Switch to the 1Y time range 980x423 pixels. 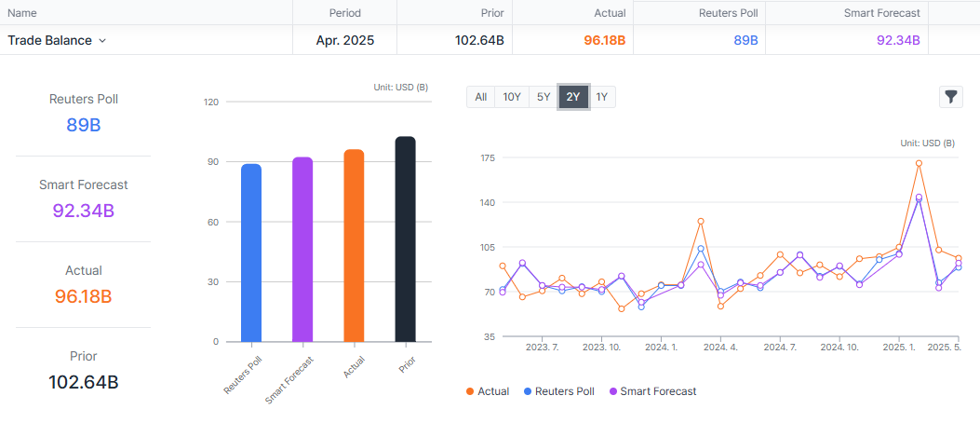[x=602, y=97]
